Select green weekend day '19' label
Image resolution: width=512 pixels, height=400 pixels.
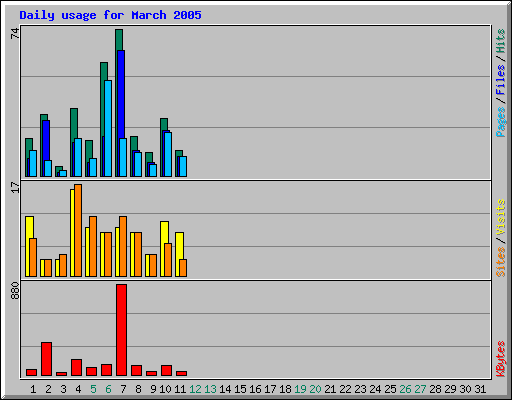[300, 389]
